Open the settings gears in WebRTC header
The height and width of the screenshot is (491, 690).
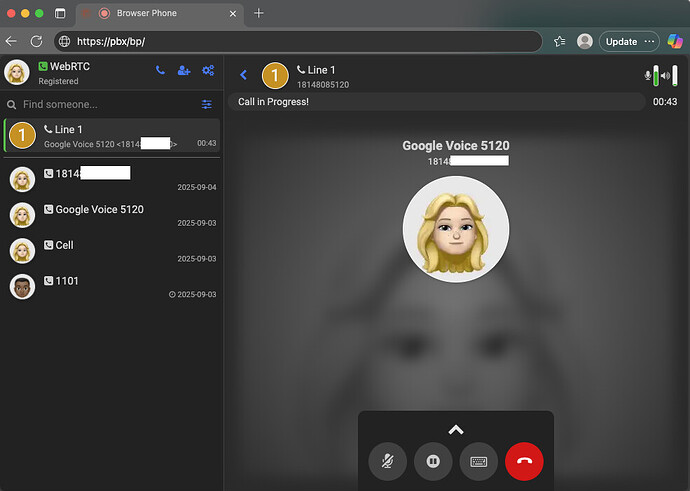208,71
